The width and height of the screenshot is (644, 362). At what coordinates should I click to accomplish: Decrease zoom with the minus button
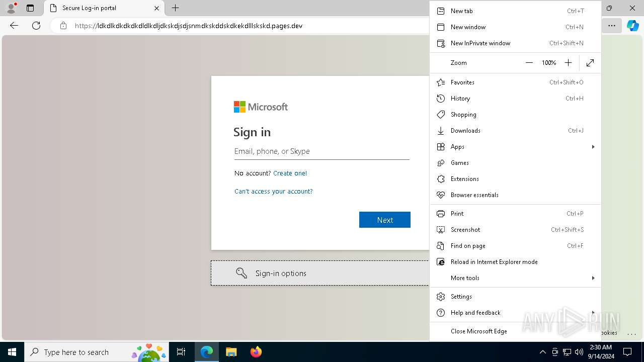(529, 63)
